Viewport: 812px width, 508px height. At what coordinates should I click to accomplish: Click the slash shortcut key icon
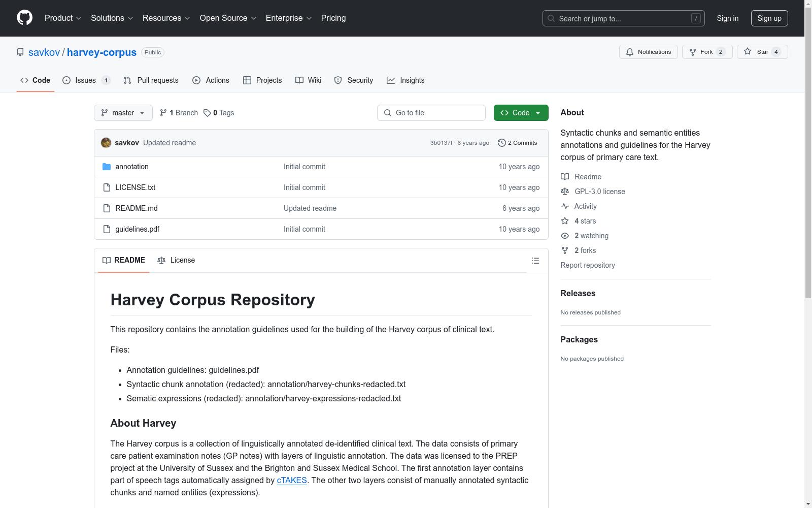pos(696,18)
